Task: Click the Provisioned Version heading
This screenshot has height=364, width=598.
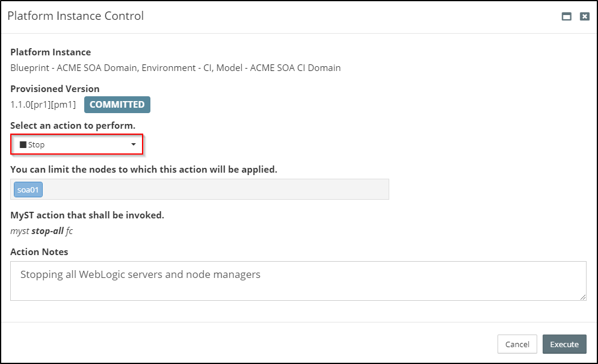Action: [55, 89]
